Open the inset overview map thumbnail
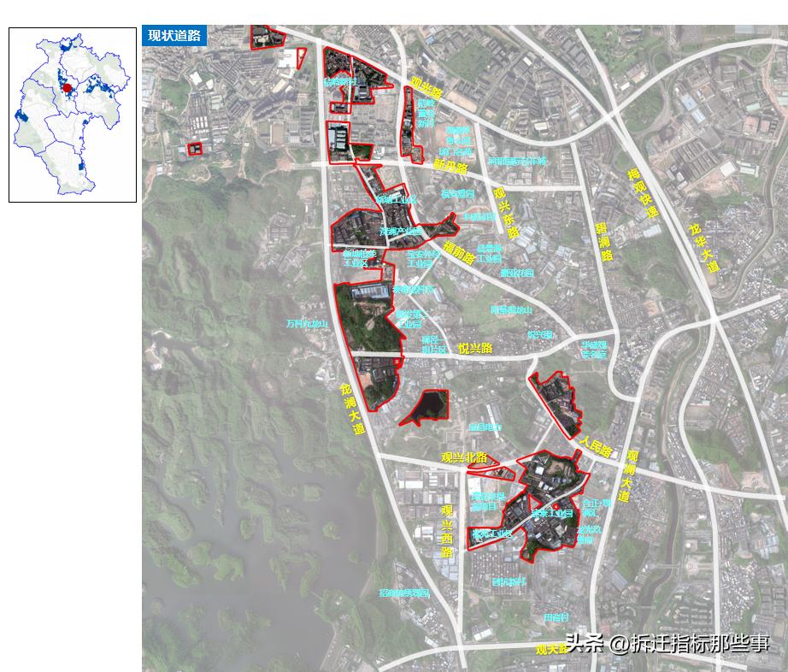 (73, 115)
